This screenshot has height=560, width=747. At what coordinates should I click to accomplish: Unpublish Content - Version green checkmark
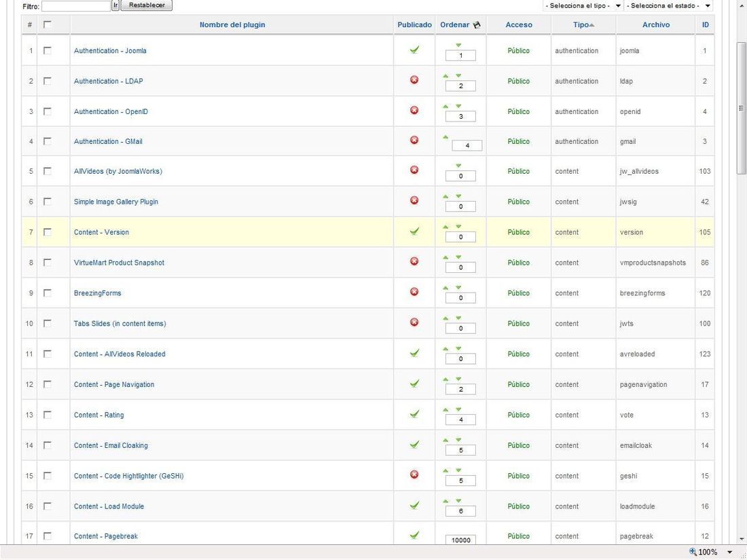414,231
